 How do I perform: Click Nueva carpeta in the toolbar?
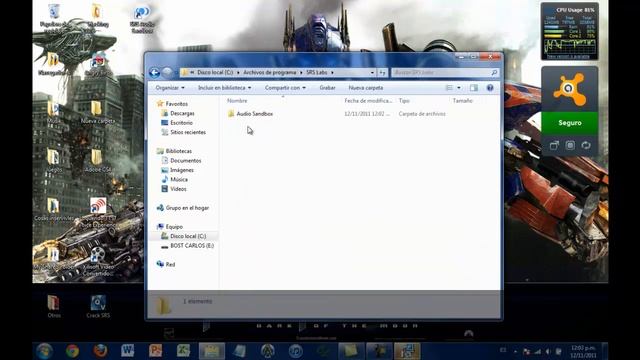[x=366, y=88]
